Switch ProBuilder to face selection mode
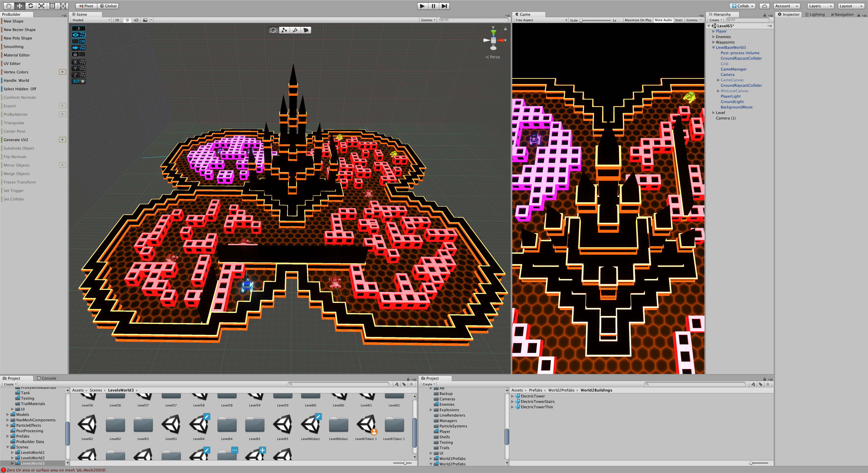This screenshot has width=868, height=473. (x=306, y=30)
